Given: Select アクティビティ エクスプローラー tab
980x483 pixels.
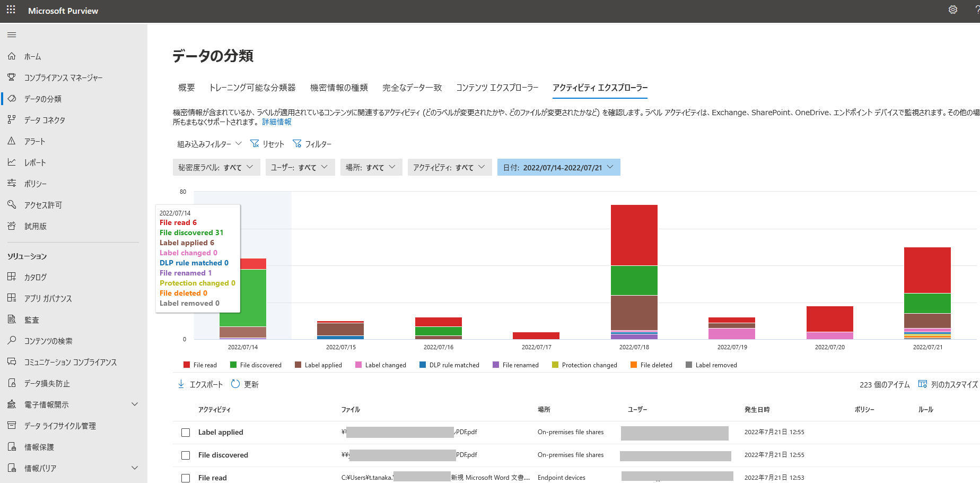Looking at the screenshot, I should pos(600,88).
